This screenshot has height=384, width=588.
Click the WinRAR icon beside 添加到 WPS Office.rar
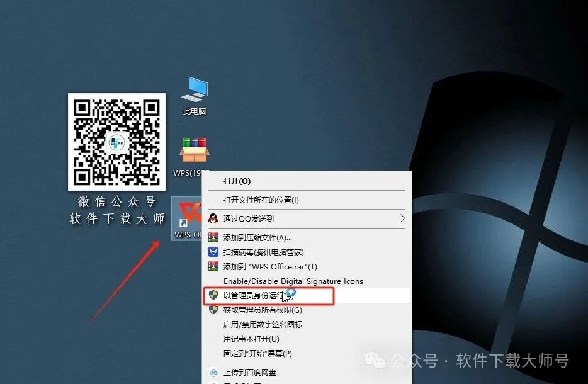click(214, 266)
